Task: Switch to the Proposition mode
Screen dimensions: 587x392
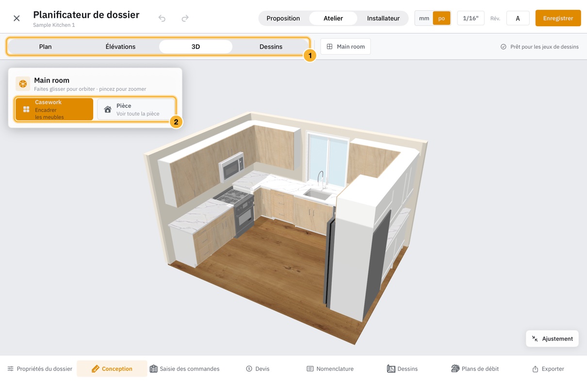Action: [x=283, y=18]
